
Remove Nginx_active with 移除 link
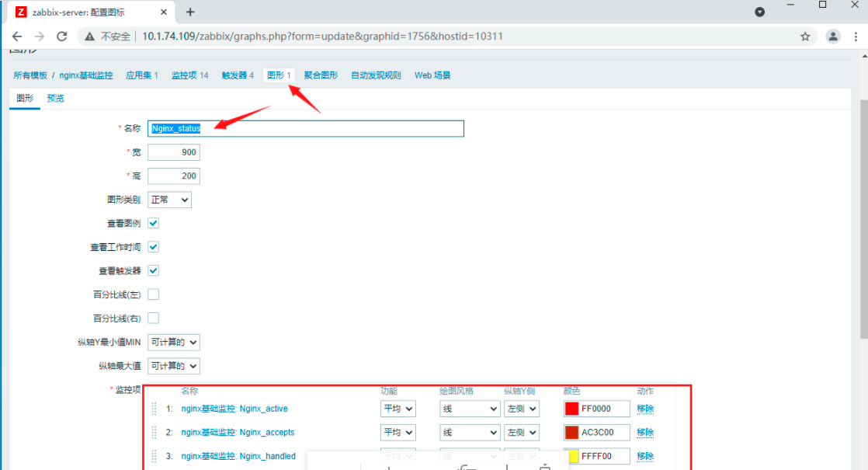point(645,409)
